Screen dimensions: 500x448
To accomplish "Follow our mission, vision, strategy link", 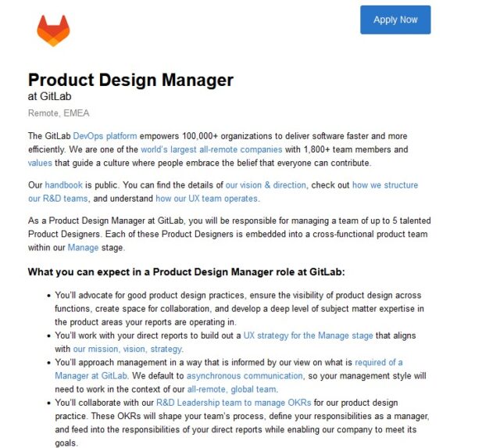I will [x=128, y=349].
